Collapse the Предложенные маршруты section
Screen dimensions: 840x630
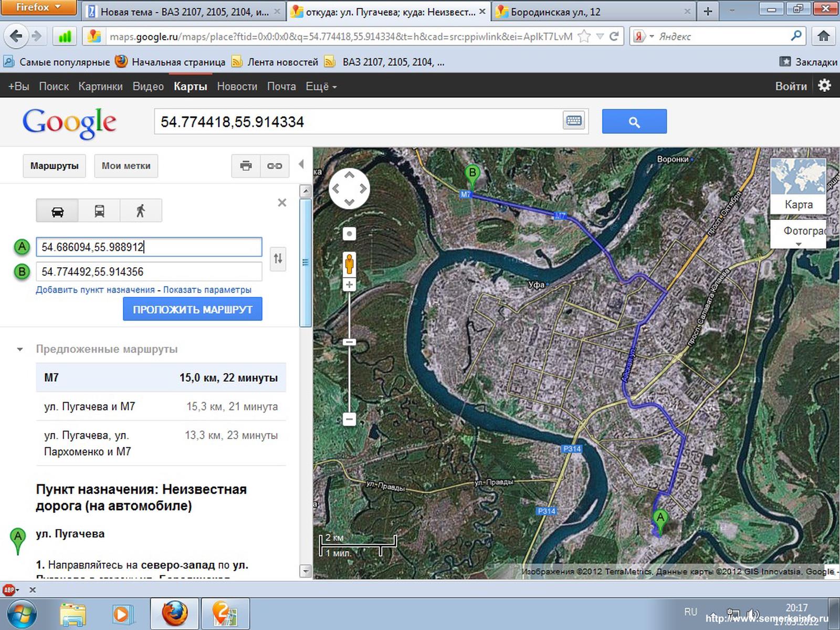[x=20, y=349]
